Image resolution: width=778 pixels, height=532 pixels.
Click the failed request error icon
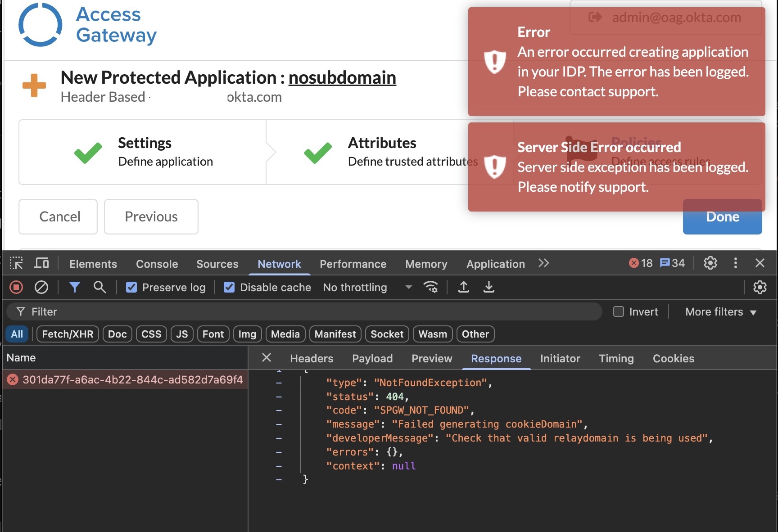(13, 380)
